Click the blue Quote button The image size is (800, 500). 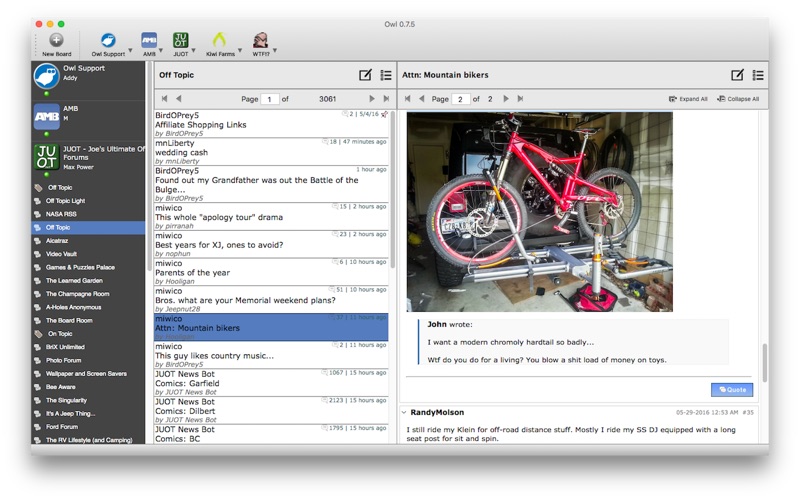click(x=732, y=389)
